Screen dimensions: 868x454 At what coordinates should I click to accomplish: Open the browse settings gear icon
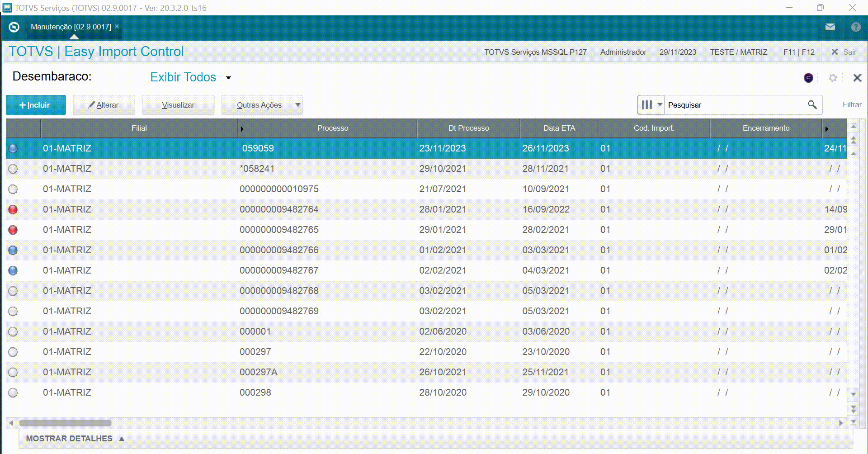(833, 78)
